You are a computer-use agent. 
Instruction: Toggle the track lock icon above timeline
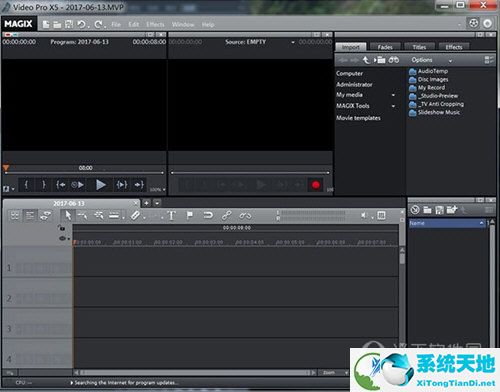click(61, 228)
